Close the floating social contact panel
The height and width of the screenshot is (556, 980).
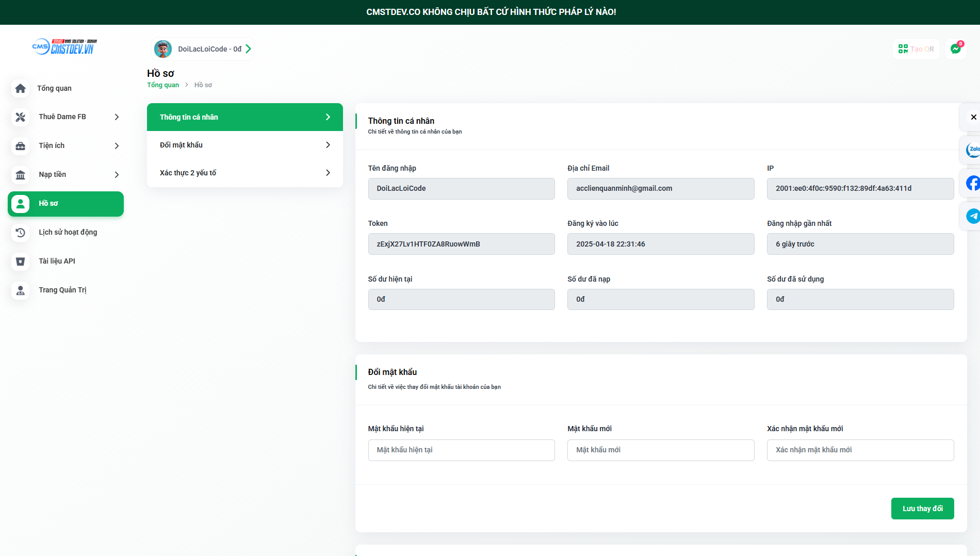(973, 117)
